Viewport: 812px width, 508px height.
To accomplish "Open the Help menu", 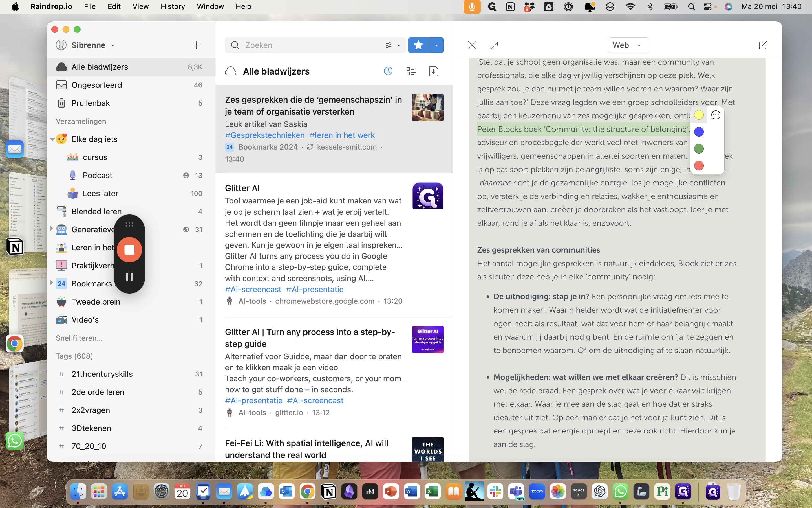I will click(x=243, y=6).
